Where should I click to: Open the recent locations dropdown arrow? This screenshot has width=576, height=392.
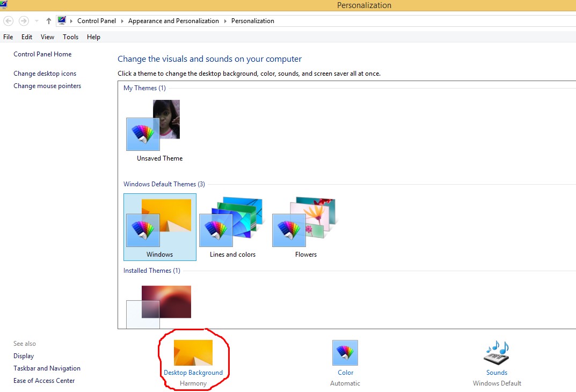(37, 21)
